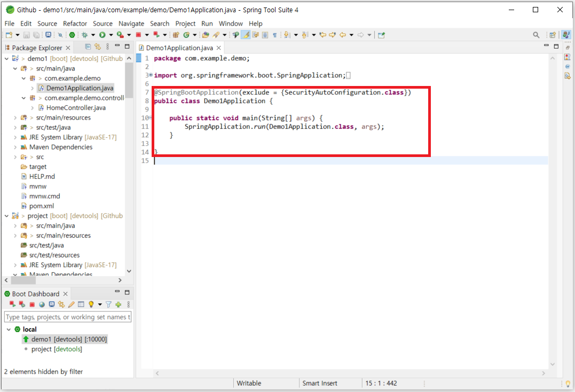575x392 pixels.
Task: Collapse All in Package Explorer
Action: coord(88,46)
